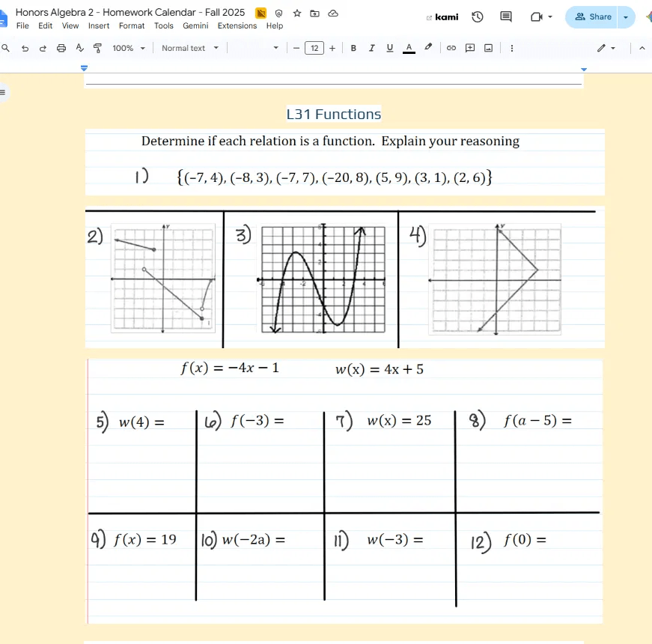Show the document outline
The image size is (652, 644).
click(x=3, y=92)
